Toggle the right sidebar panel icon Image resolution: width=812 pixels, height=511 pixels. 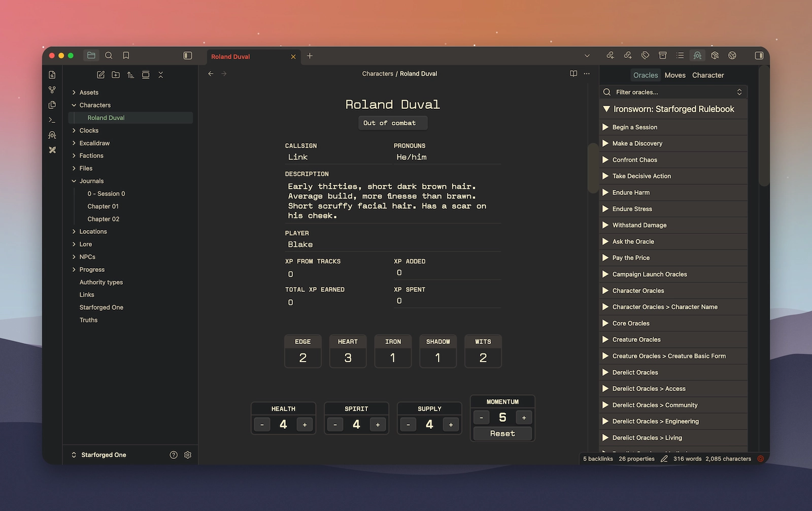[759, 55]
